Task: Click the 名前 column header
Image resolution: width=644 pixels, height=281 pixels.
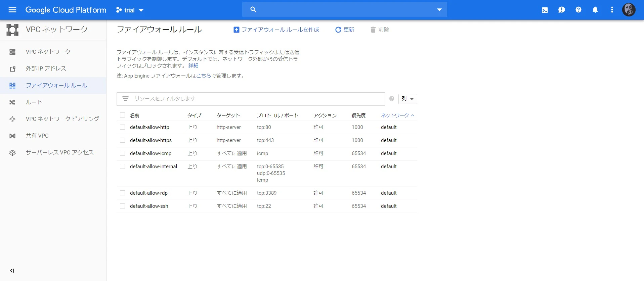Action: coord(135,115)
